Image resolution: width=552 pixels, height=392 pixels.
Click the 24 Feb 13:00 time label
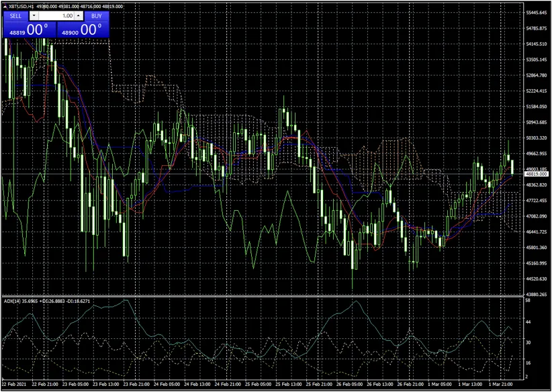pyautogui.click(x=196, y=384)
